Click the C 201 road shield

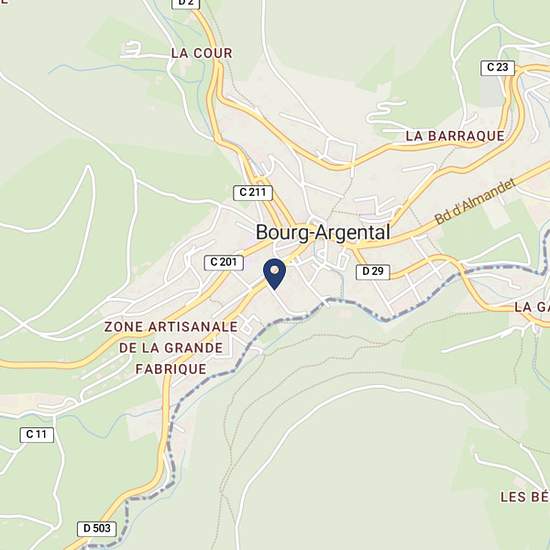[224, 262]
